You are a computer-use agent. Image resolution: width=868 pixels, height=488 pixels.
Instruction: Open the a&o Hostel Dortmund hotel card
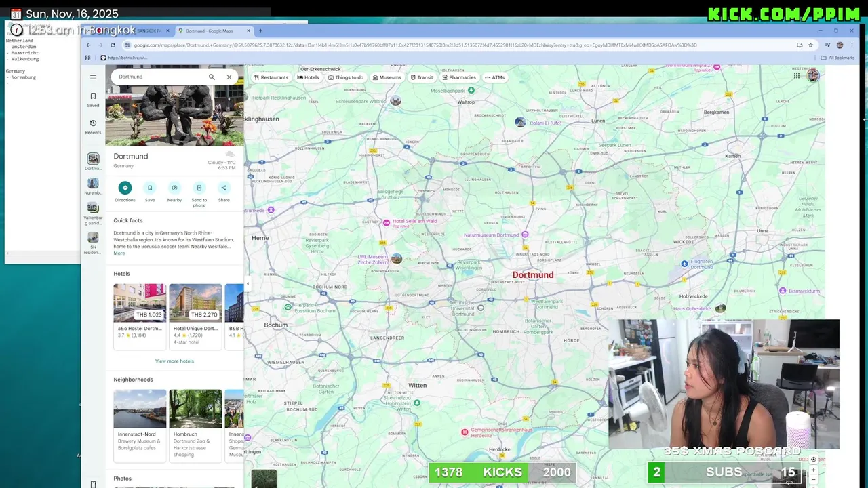click(x=140, y=317)
